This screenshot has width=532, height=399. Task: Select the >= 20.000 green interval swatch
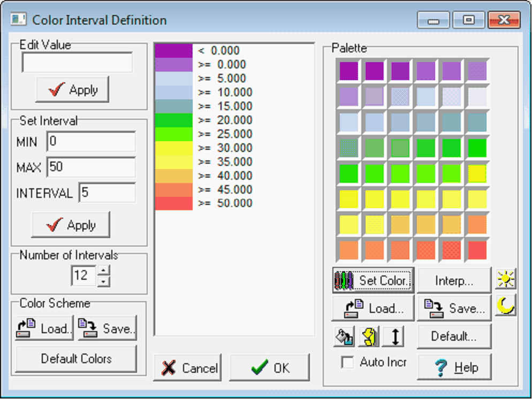click(x=173, y=120)
